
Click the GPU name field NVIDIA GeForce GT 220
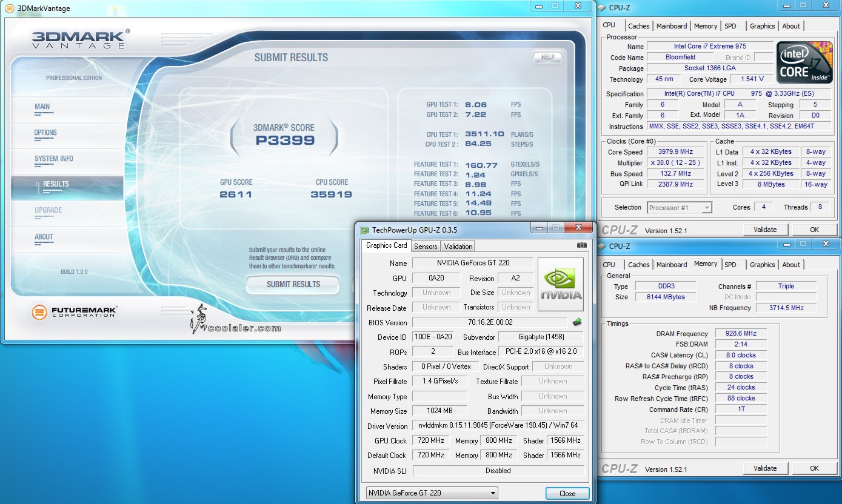[473, 263]
